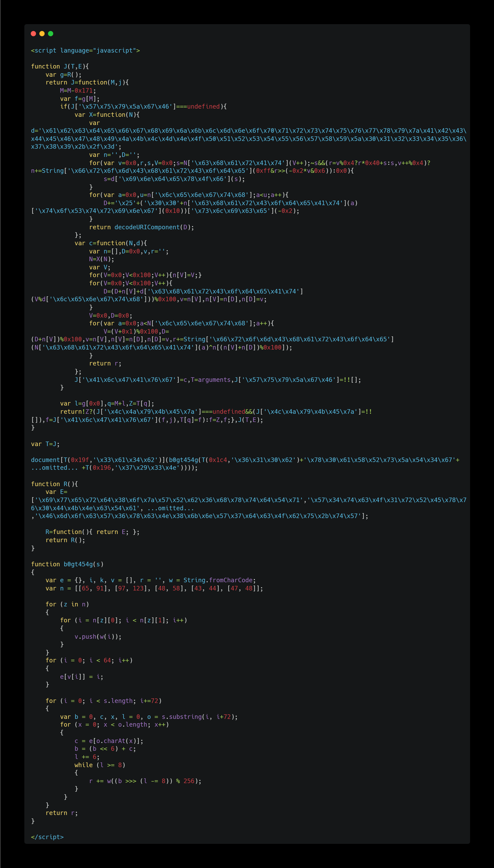The width and height of the screenshot is (494, 868).
Task: Click the 'var l=g[0x0],q=M+l,Z=T[q];' line
Action: [x=107, y=403]
